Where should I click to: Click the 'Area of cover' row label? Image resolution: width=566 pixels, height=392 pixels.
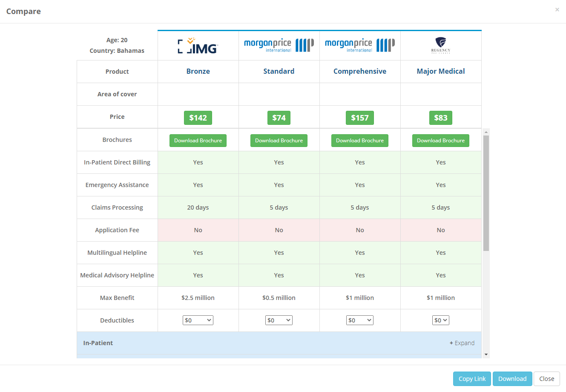[x=117, y=94]
